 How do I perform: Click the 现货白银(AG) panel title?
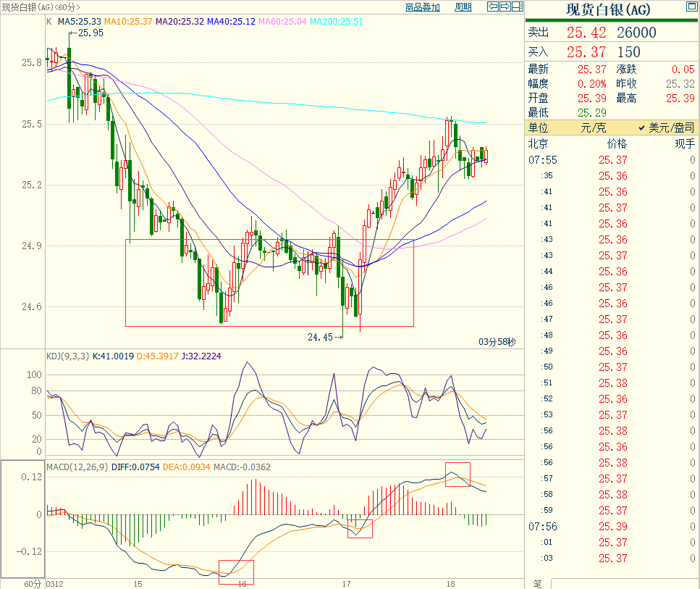click(x=607, y=10)
